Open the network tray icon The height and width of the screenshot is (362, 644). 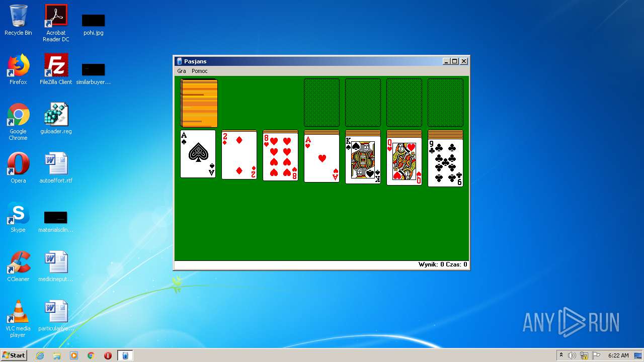click(584, 355)
